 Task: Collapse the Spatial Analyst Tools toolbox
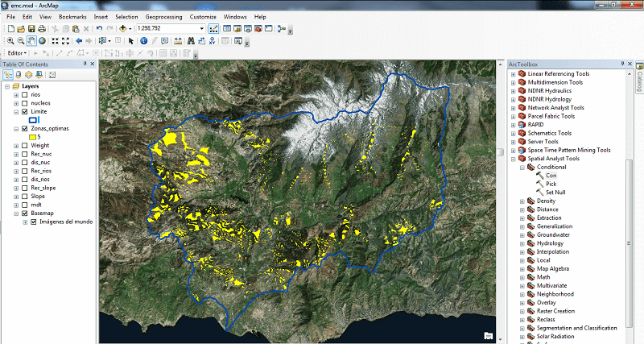(x=514, y=159)
